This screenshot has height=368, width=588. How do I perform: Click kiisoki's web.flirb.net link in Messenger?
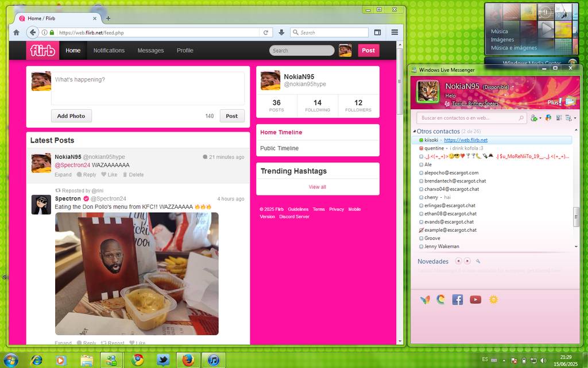tap(466, 140)
